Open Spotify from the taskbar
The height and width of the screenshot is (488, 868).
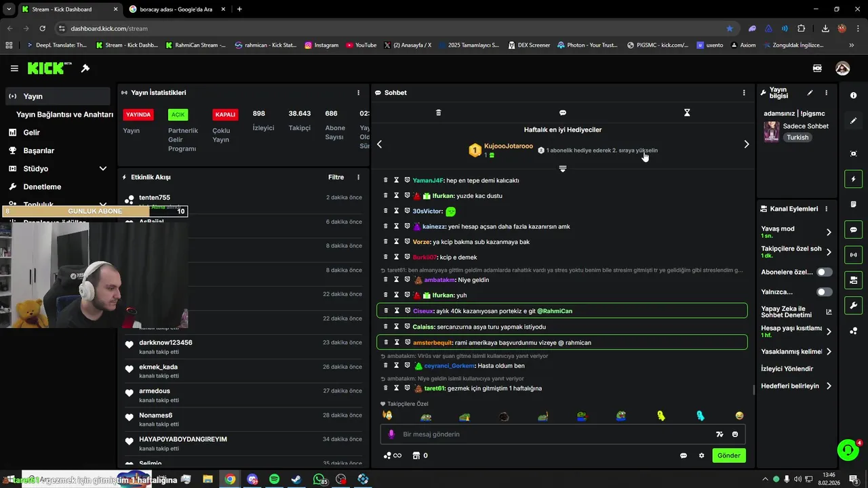274,479
